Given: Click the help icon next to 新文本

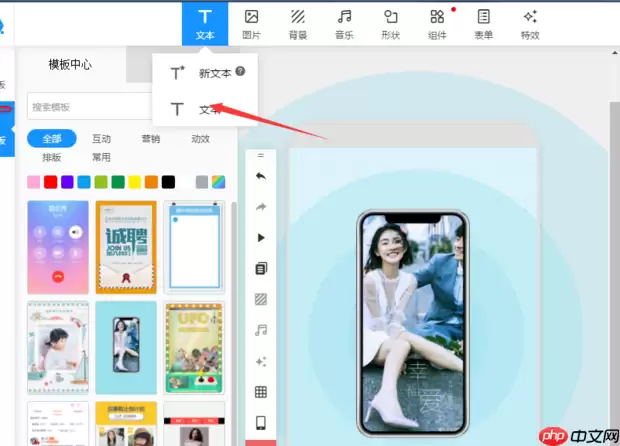Looking at the screenshot, I should coord(240,71).
